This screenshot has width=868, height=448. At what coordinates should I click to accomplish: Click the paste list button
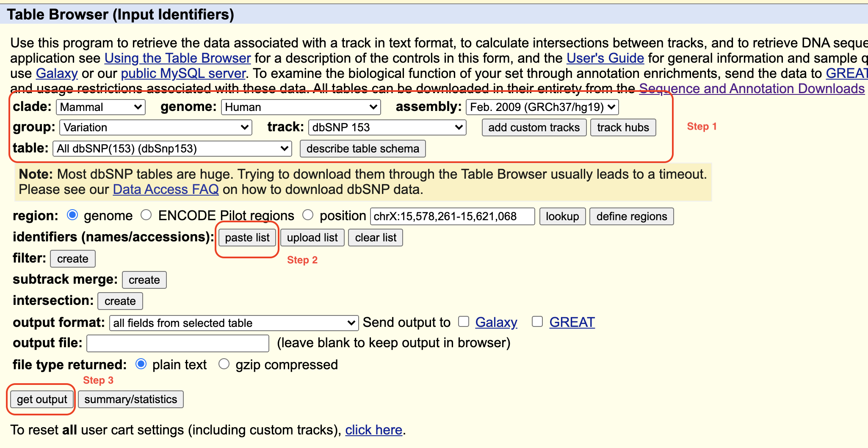click(247, 238)
